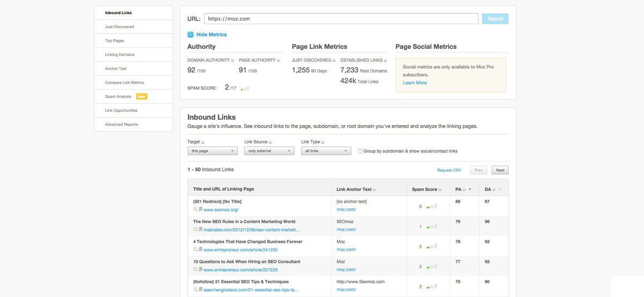Open Link Source 'only external' dropdown
The image size is (644, 297).
click(269, 151)
